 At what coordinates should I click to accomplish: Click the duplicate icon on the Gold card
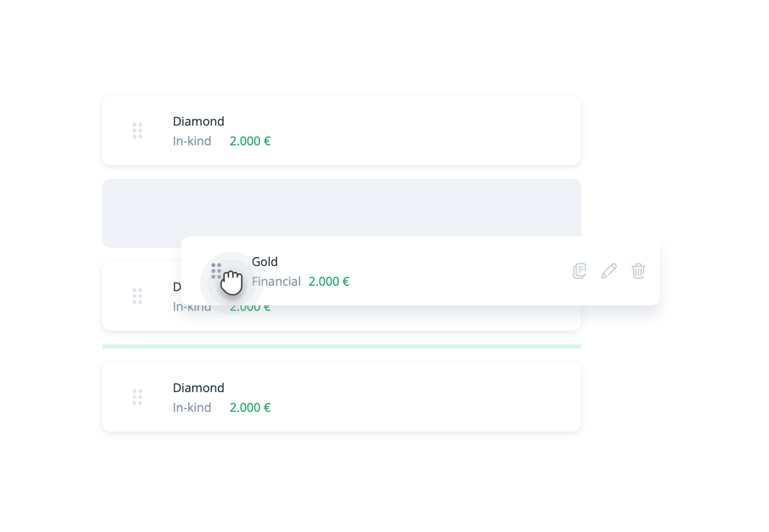click(x=579, y=271)
